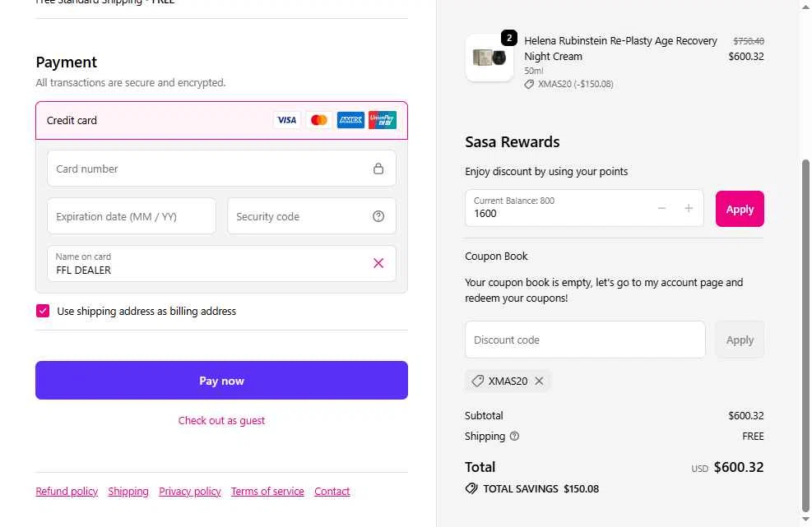The image size is (812, 527).
Task: Click the UnionPay logo
Action: (383, 120)
